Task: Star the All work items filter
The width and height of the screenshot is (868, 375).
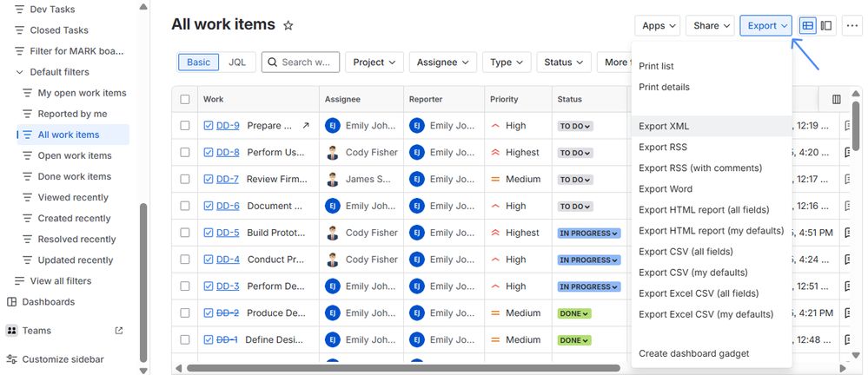Action: (288, 25)
